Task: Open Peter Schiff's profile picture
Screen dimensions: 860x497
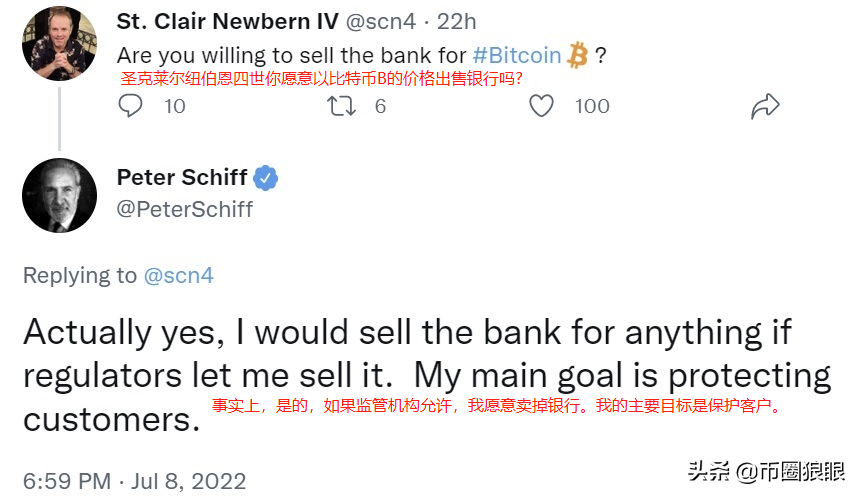Action: (59, 196)
